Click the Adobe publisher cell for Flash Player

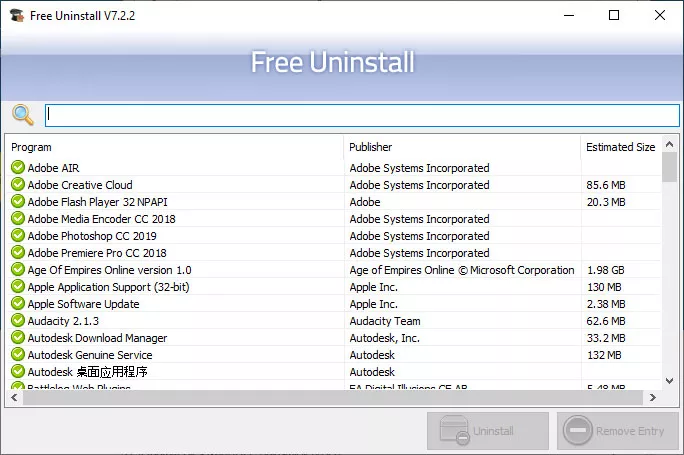(365, 202)
